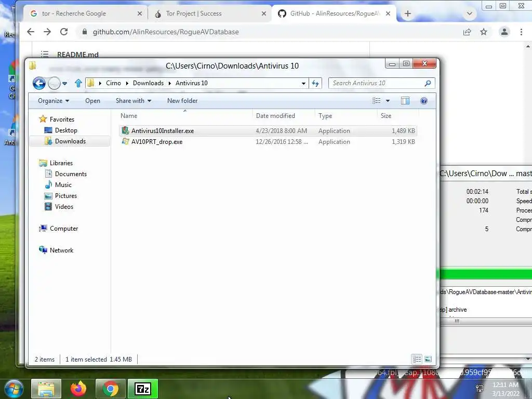The image size is (532, 399).
Task: Open a new Chrome tab
Action: (408, 14)
